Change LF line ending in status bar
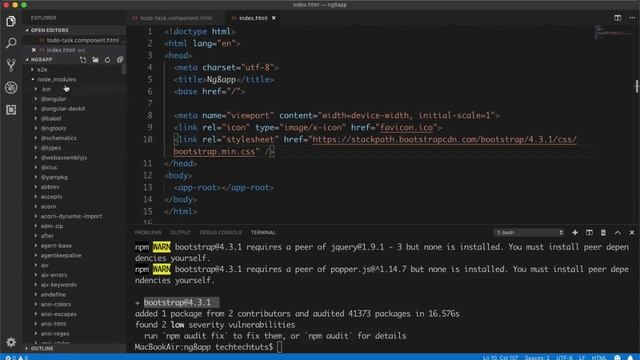640x360 pixels. tap(582, 358)
